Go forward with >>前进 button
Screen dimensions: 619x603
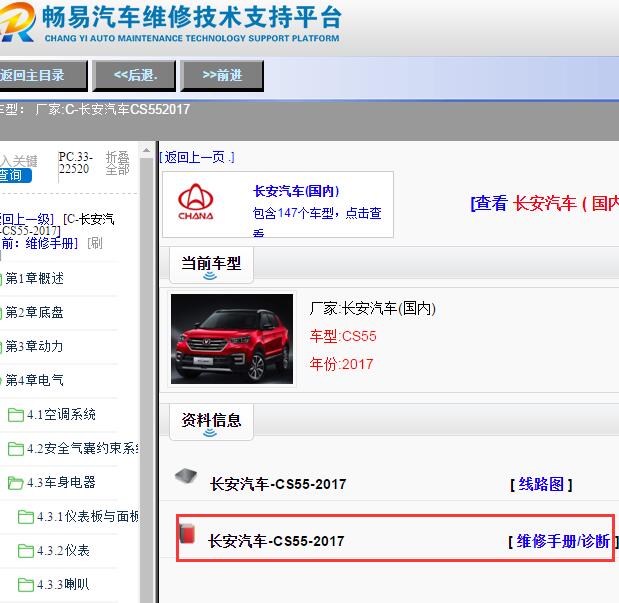tap(222, 75)
